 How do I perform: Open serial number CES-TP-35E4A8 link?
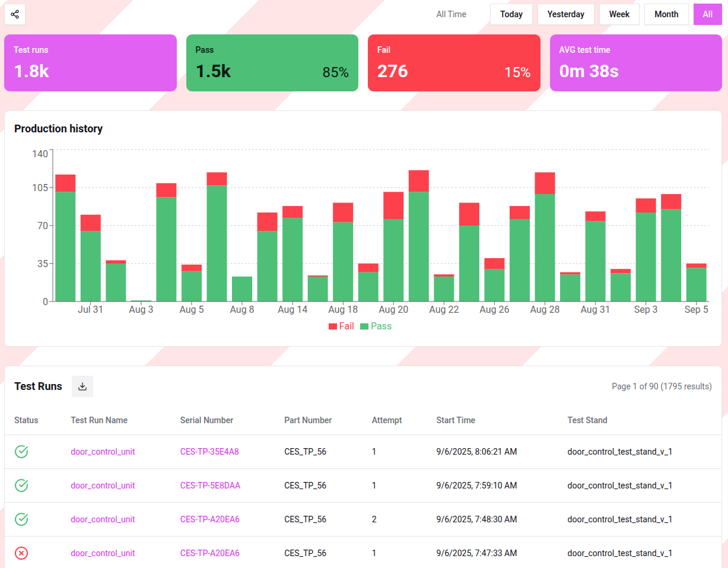[209, 452]
